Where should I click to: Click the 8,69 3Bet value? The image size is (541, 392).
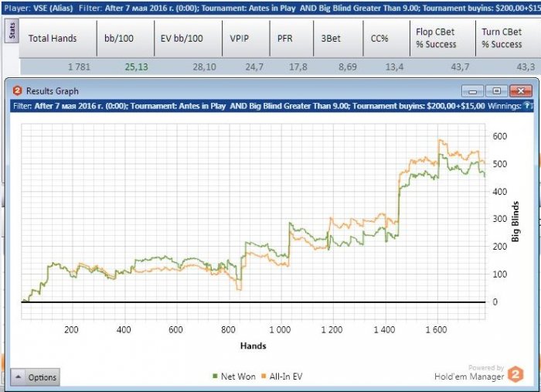pos(348,67)
